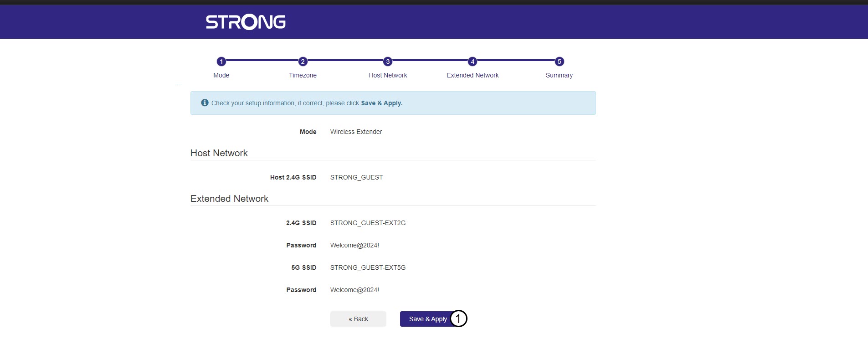Click the Wireless Extender mode value
The image size is (868, 339).
click(356, 132)
